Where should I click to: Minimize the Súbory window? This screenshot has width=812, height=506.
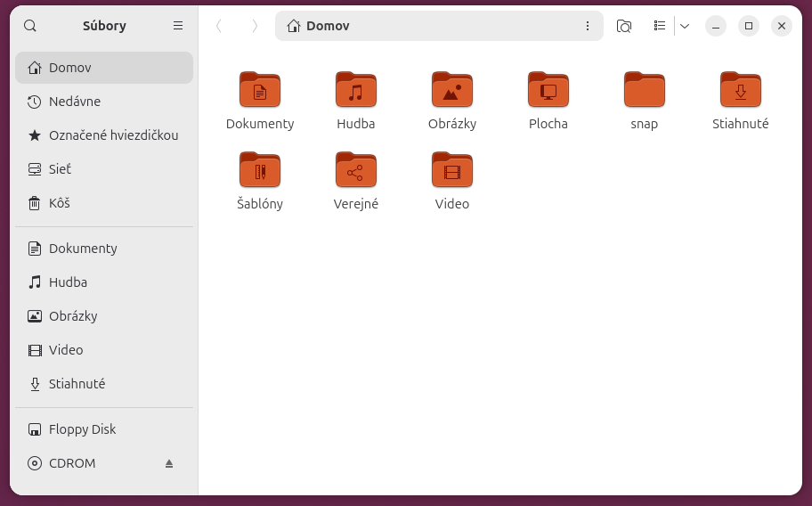tap(716, 26)
